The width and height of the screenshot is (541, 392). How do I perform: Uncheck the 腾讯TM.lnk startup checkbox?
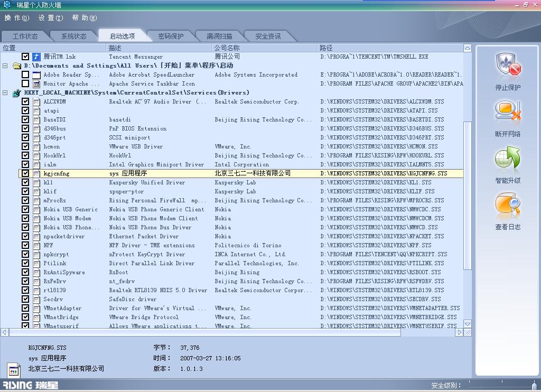25,56
